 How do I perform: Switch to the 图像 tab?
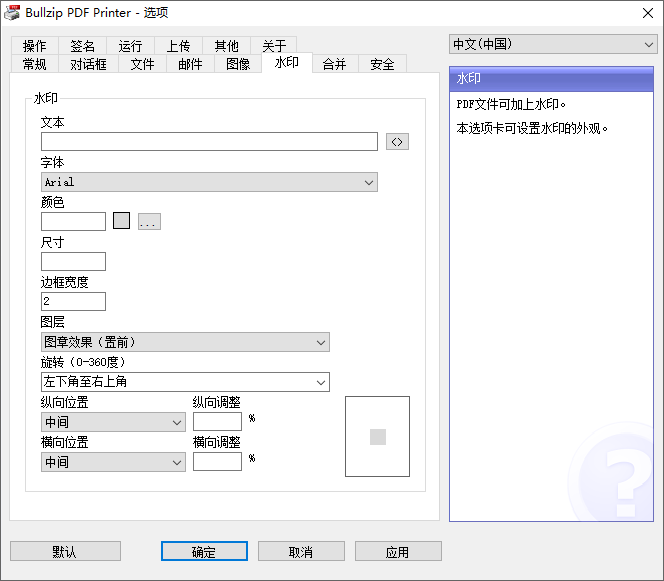[238, 64]
